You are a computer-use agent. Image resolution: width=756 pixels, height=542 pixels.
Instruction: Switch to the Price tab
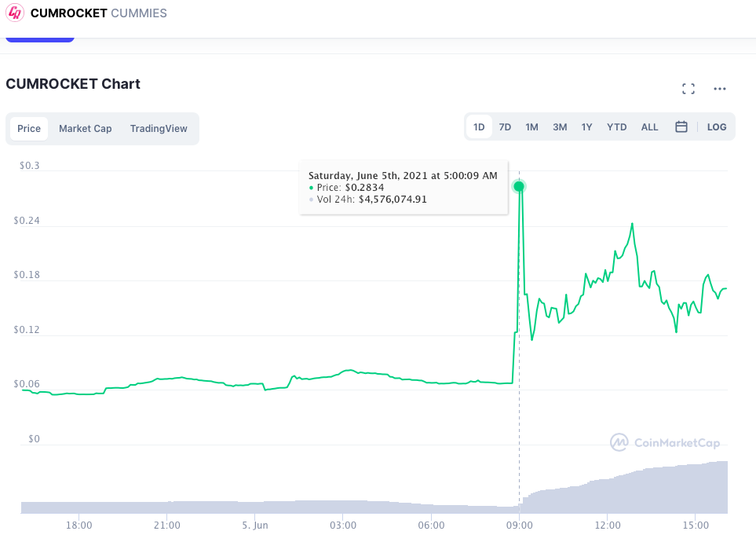tap(29, 129)
